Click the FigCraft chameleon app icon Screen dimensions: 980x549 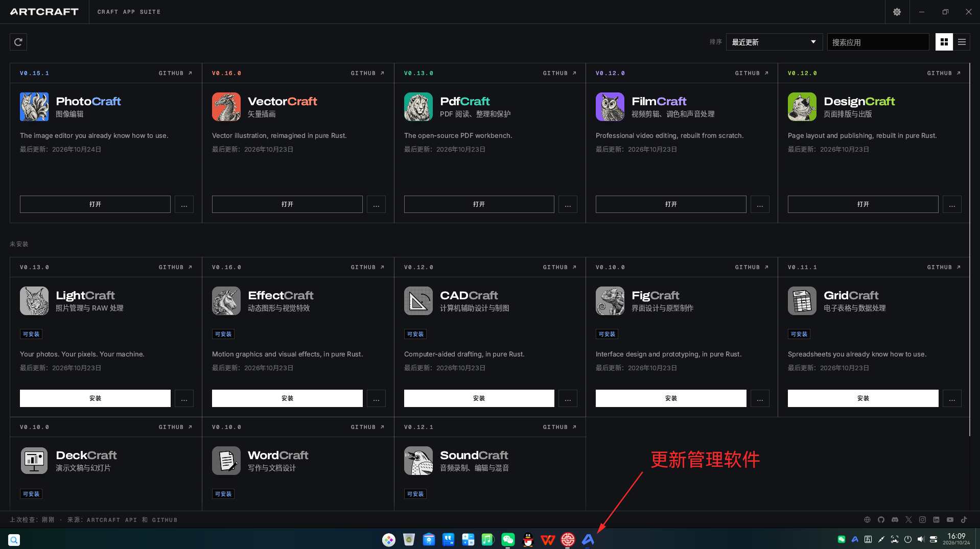point(610,301)
